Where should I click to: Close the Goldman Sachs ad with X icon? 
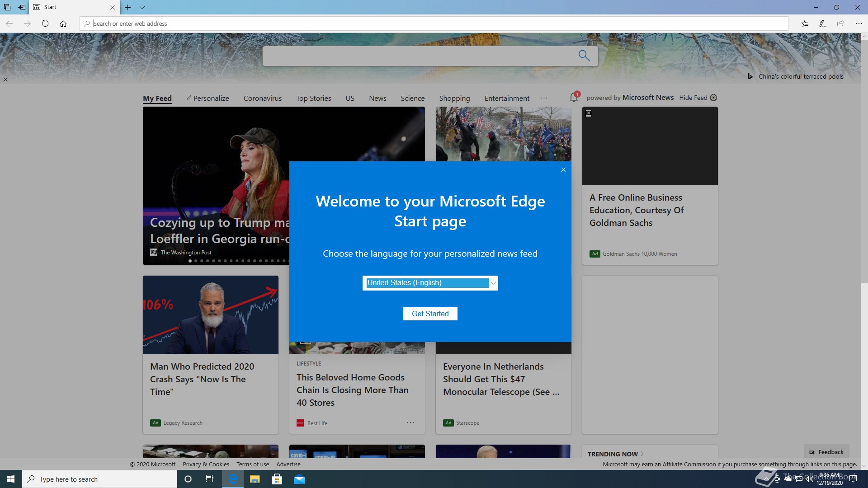tap(589, 113)
